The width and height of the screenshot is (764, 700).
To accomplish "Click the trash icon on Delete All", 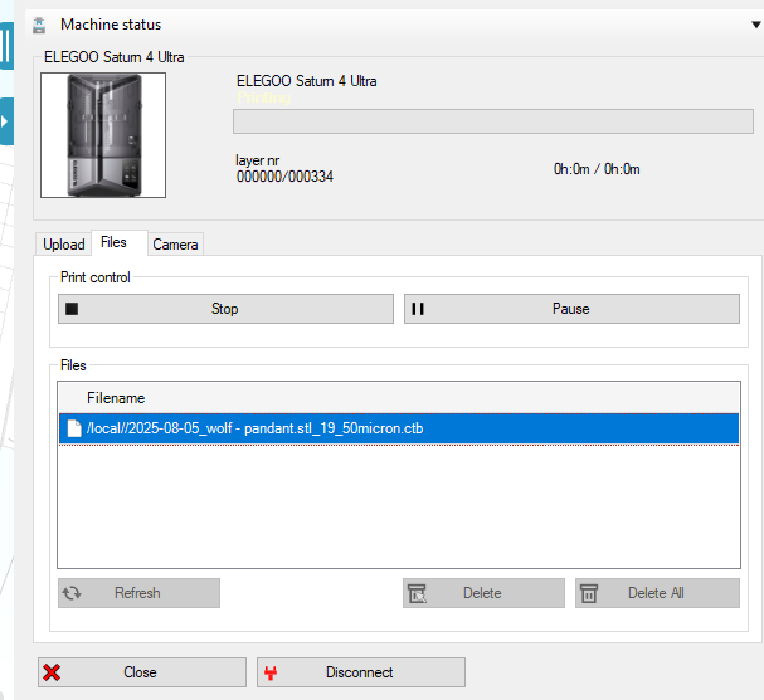I will 589,593.
